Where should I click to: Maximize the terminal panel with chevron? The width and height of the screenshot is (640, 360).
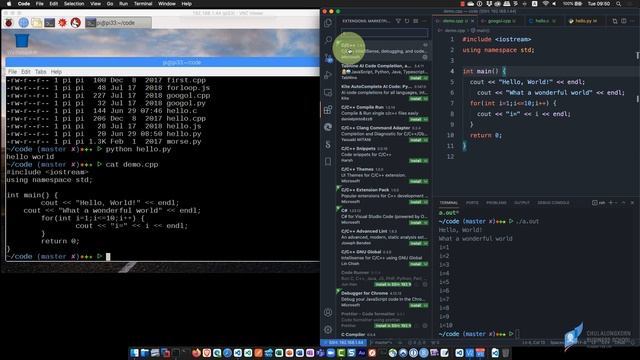click(623, 202)
